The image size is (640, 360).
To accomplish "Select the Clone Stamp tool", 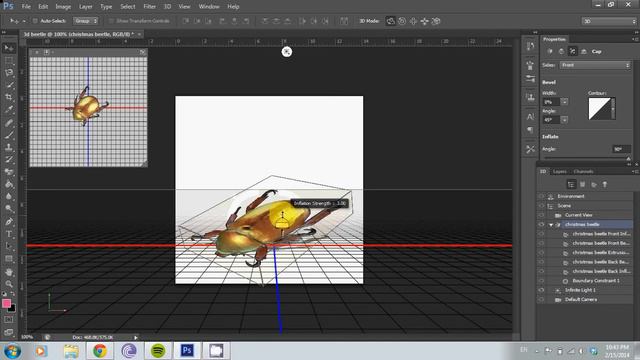I will 9,147.
